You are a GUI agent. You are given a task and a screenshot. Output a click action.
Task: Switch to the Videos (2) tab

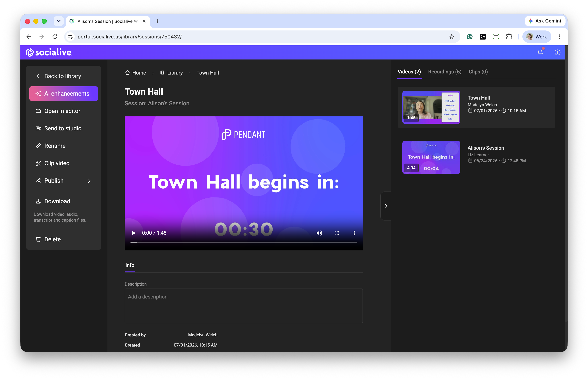409,72
